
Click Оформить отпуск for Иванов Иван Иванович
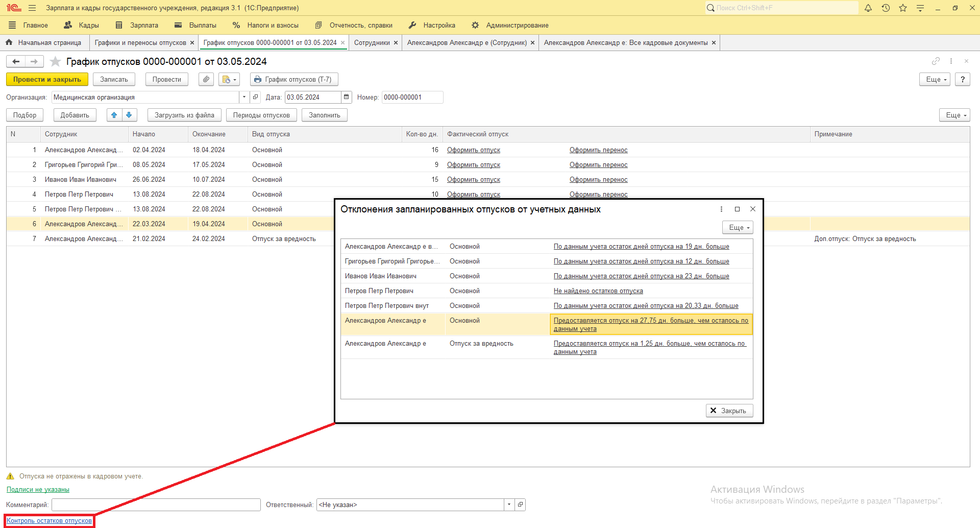coord(474,180)
